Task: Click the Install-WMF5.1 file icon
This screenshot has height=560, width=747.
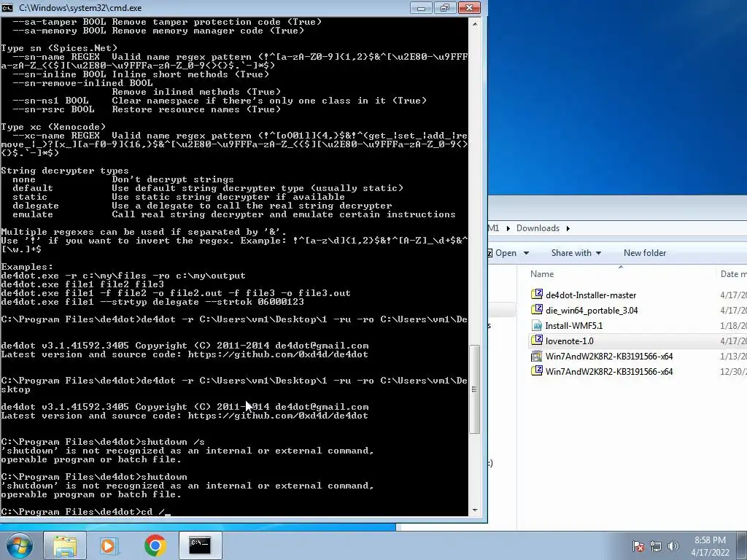Action: [x=537, y=326]
